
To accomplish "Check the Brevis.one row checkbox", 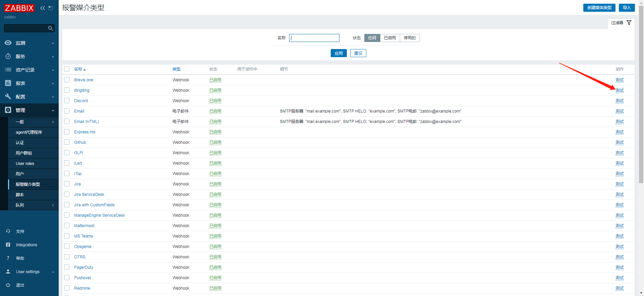I will [67, 80].
